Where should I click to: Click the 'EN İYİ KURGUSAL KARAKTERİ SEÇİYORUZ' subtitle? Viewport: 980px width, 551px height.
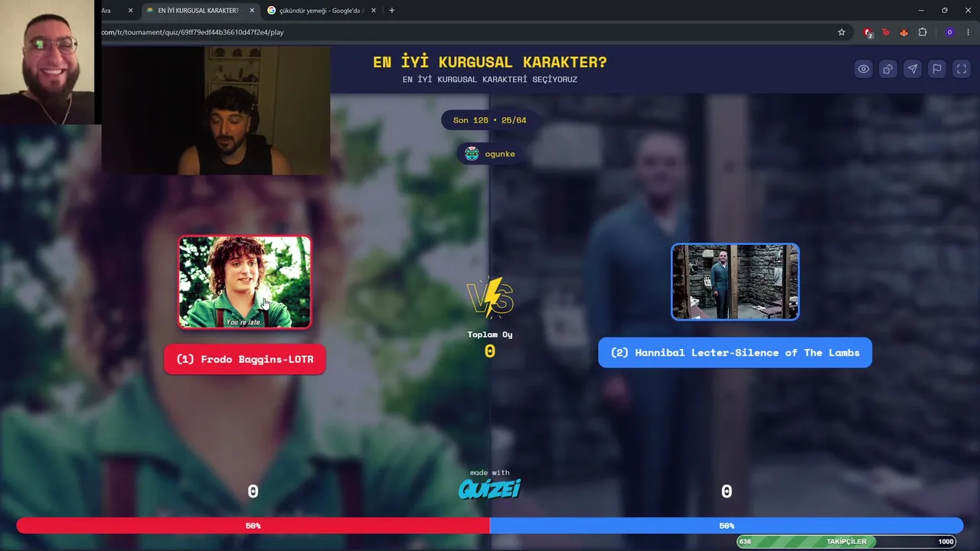coord(490,80)
